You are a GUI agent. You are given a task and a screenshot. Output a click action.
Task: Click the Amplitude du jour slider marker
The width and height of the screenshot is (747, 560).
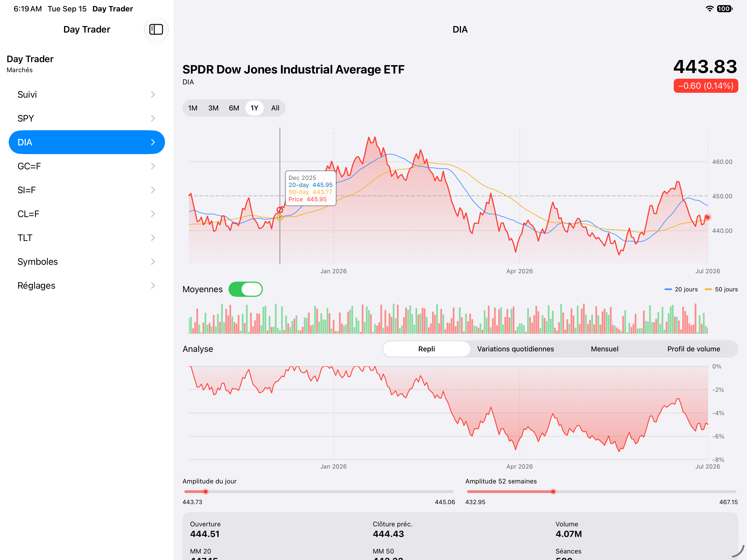(x=206, y=491)
